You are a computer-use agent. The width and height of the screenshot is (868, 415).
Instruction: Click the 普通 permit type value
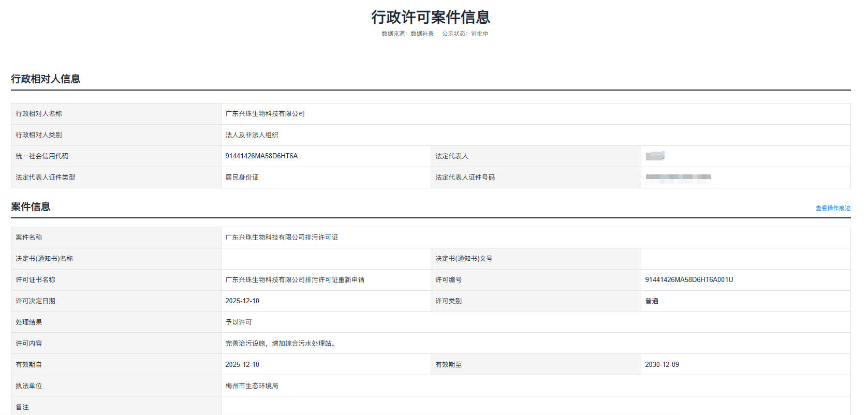(x=652, y=301)
